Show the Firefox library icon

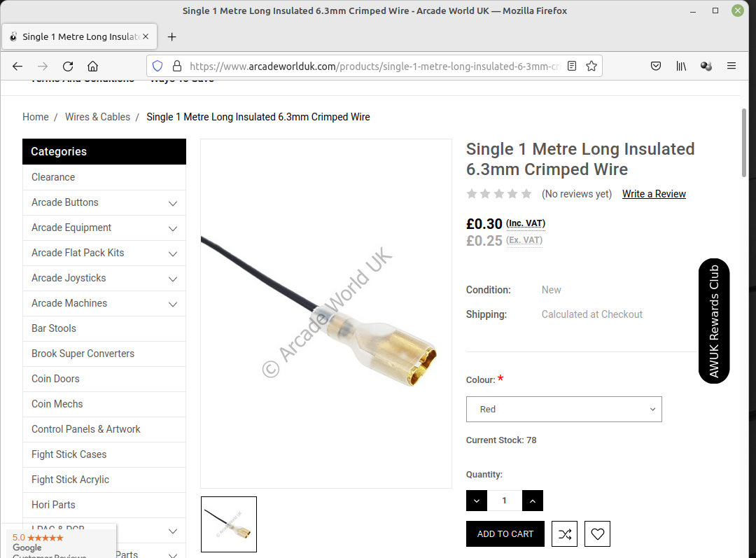pos(681,66)
